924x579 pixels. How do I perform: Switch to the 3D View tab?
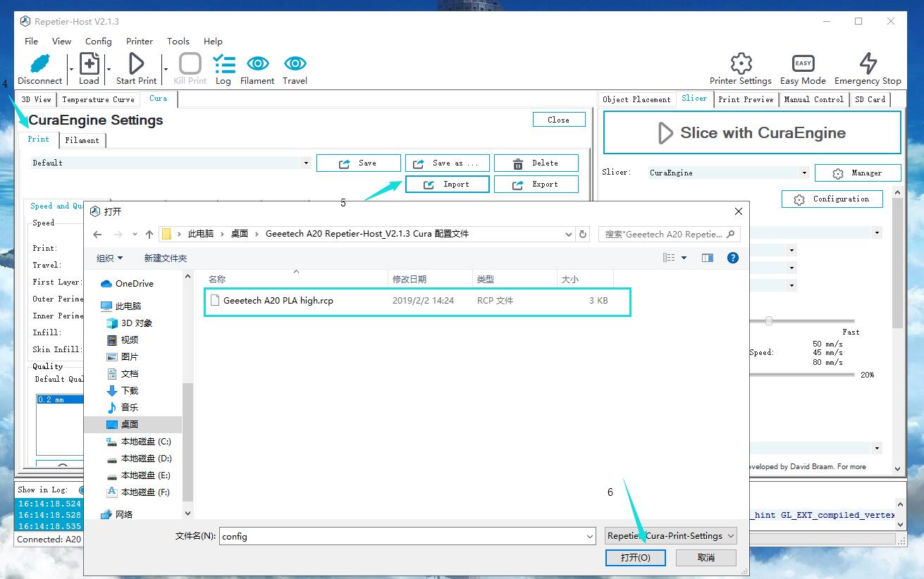(36, 99)
